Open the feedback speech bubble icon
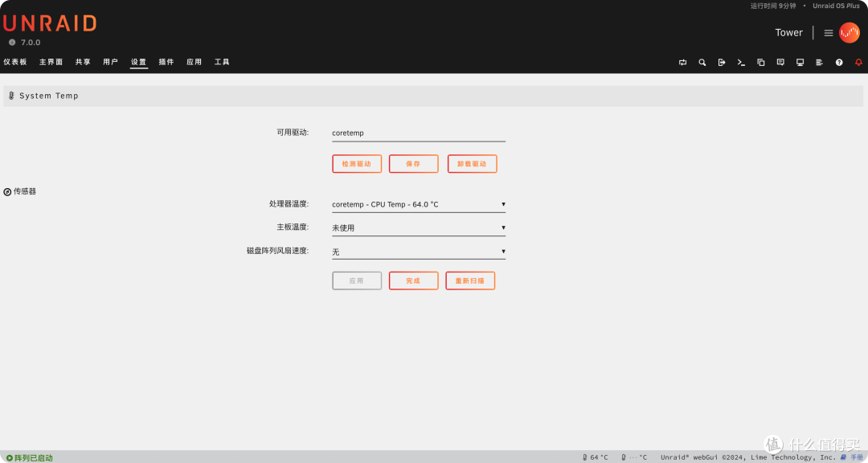The width and height of the screenshot is (868, 463). click(x=780, y=63)
